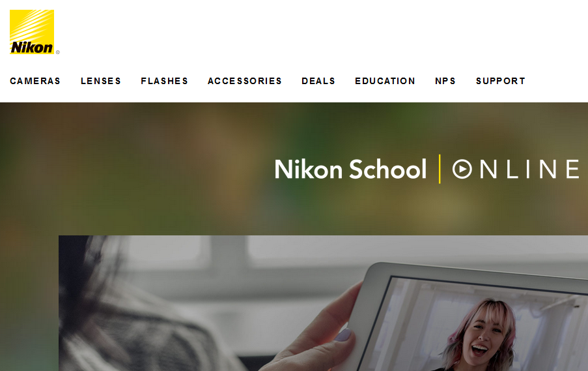Open the Cameras menu
The image size is (588, 371).
tap(35, 81)
